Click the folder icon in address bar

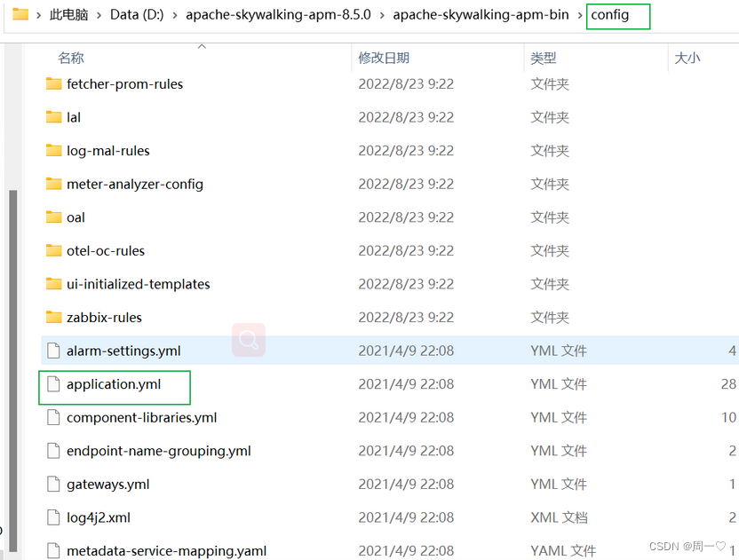(x=20, y=14)
